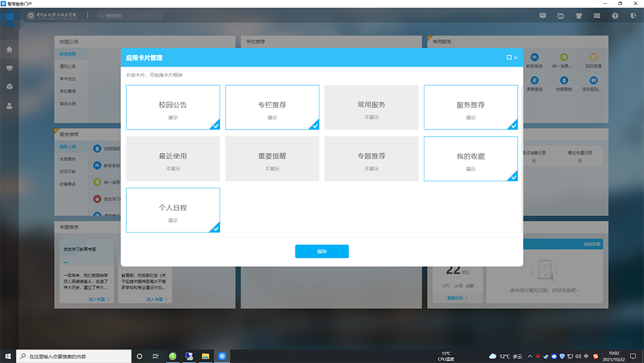Image resolution: width=644 pixels, height=363 pixels.
Task: Toggle the 校园公告 card display
Action: [173, 108]
